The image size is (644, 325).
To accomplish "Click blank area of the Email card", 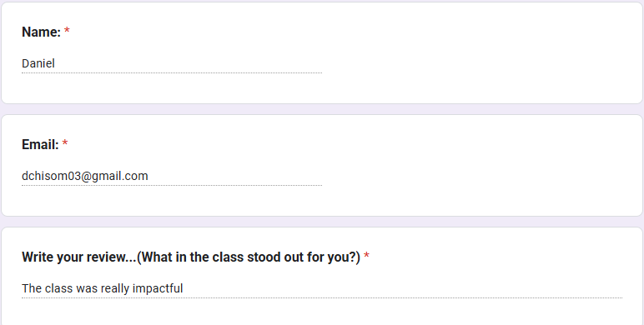I will (x=480, y=166).
